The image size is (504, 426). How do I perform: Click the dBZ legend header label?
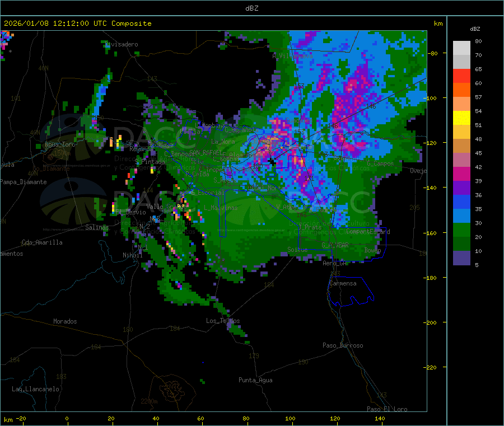coord(475,29)
